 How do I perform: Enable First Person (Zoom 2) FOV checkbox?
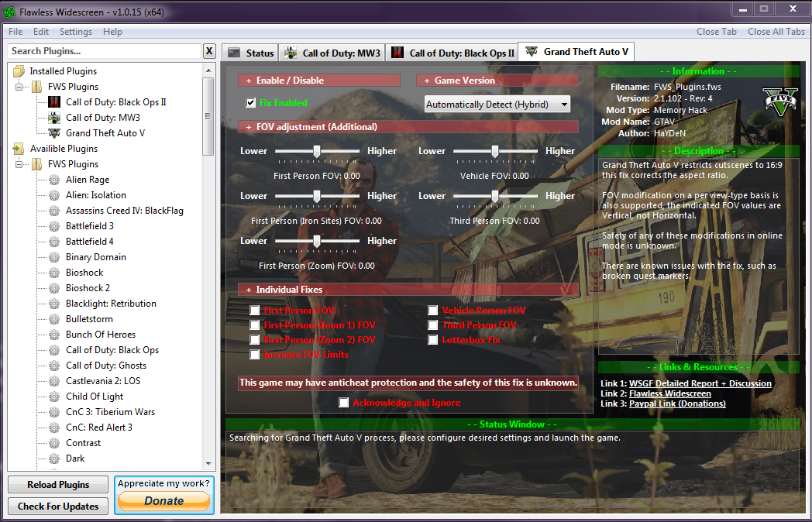point(254,340)
